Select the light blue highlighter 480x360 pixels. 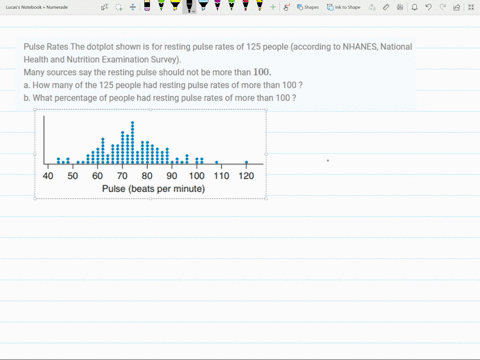point(203,6)
